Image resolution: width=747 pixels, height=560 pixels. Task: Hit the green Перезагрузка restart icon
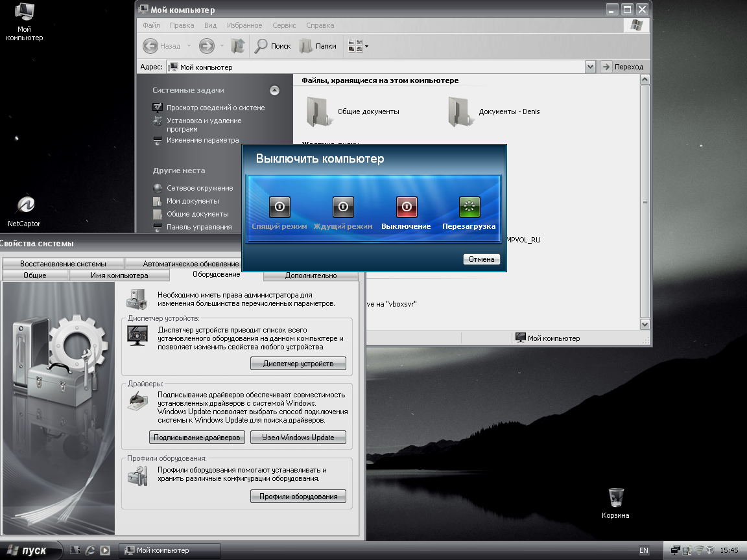point(469,207)
